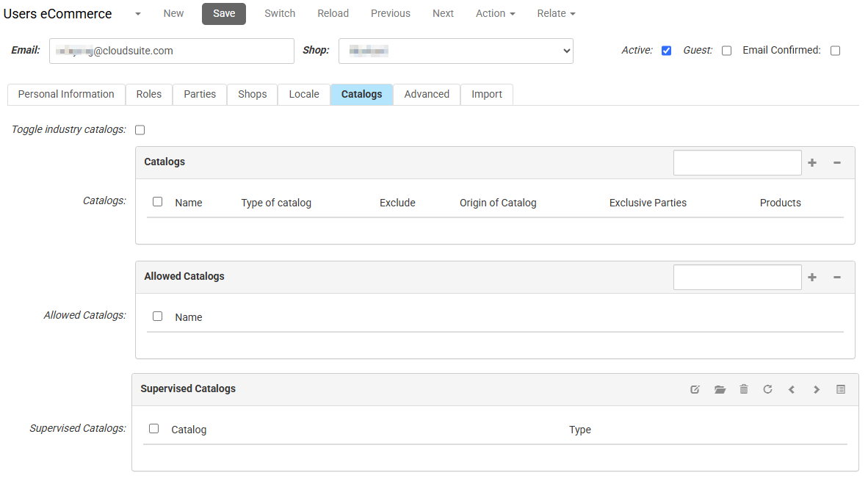This screenshot has height=481, width=868.
Task: Go to next Supervised Catalogs record
Action: 817,389
